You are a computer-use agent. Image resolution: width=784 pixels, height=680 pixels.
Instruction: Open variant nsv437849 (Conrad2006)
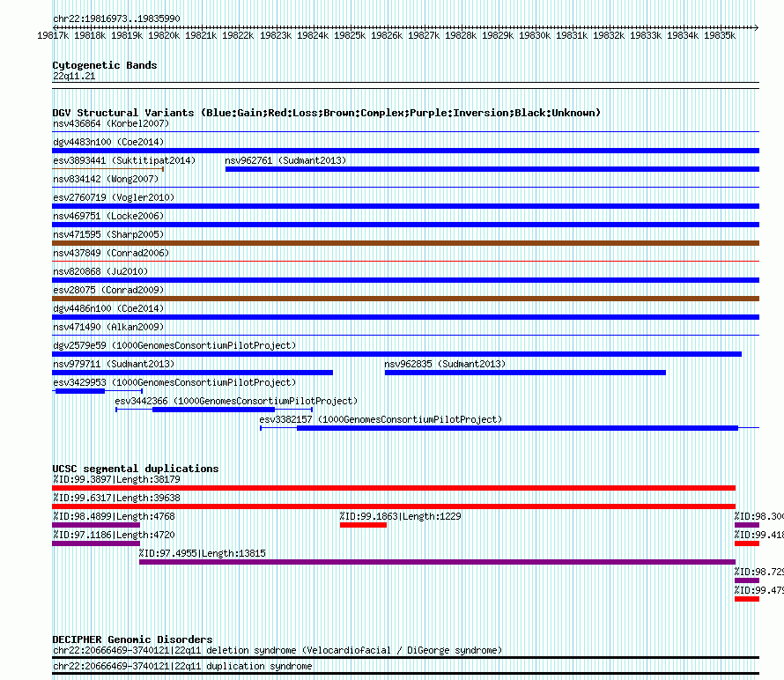tap(111, 253)
